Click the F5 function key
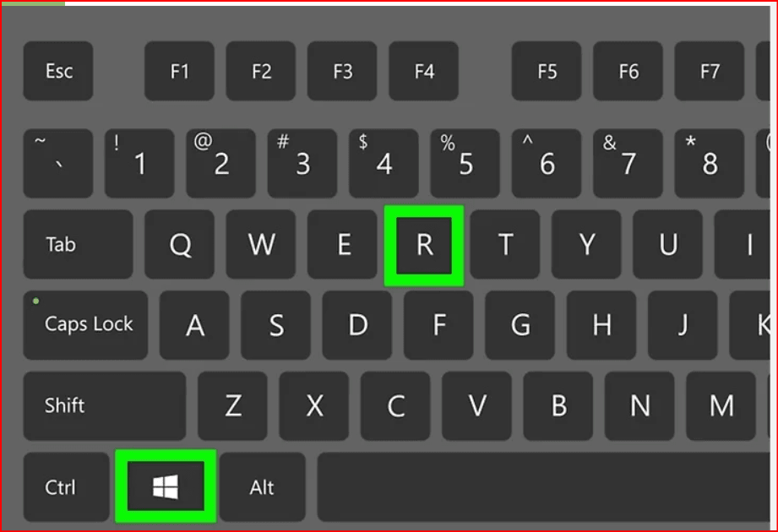Viewport: 778px width, 532px height. point(547,71)
